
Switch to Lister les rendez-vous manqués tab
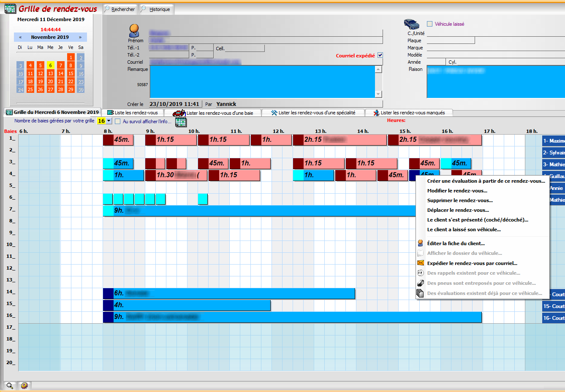tap(412, 113)
